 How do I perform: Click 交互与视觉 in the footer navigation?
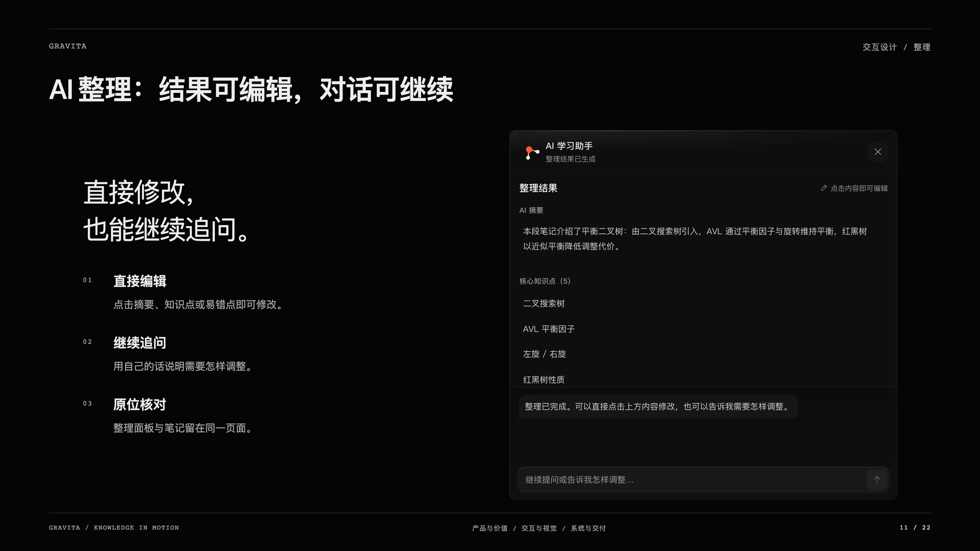click(539, 528)
